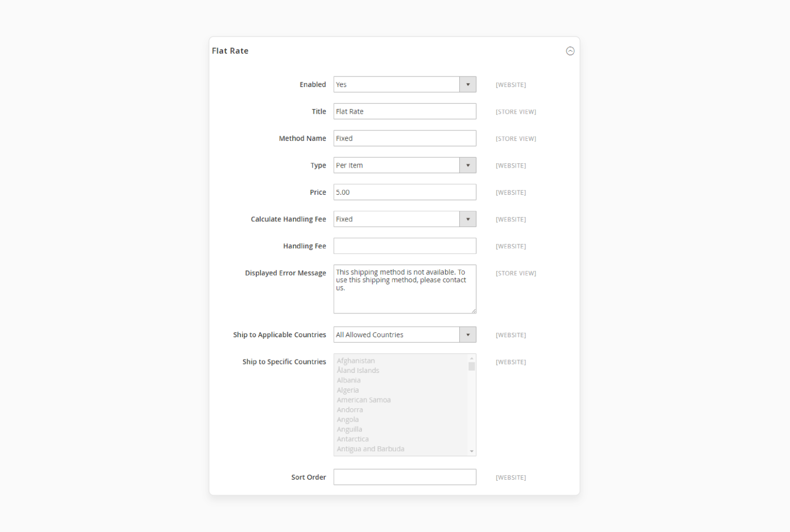Click the [WEBSITE] icon next to Price
790x532 pixels.
tap(510, 192)
